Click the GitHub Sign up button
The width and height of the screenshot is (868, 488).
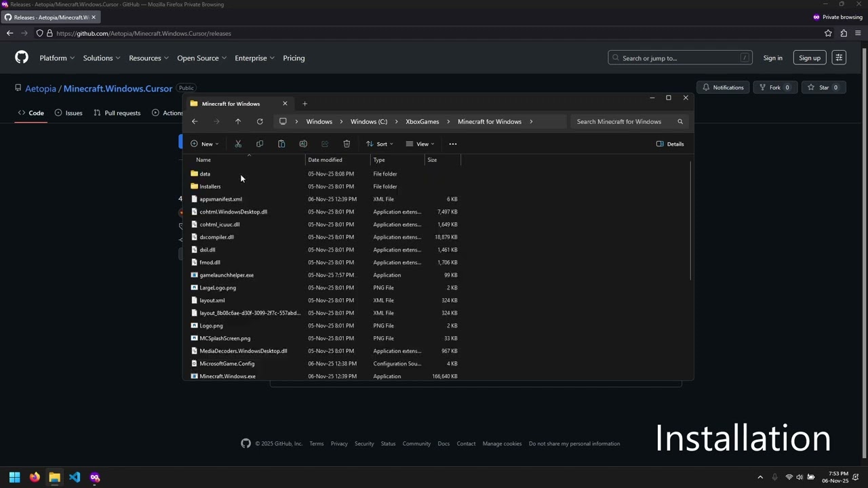810,58
